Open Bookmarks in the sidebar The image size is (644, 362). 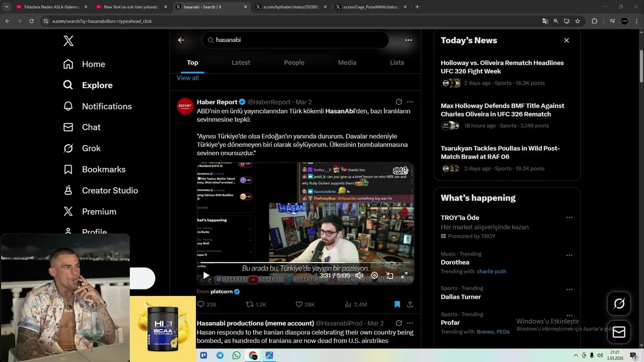[94, 170]
